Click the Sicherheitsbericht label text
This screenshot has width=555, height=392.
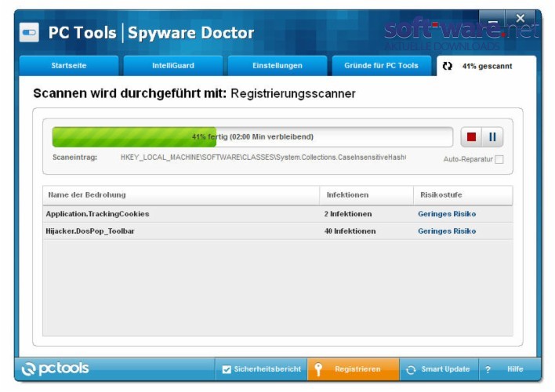click(x=267, y=369)
